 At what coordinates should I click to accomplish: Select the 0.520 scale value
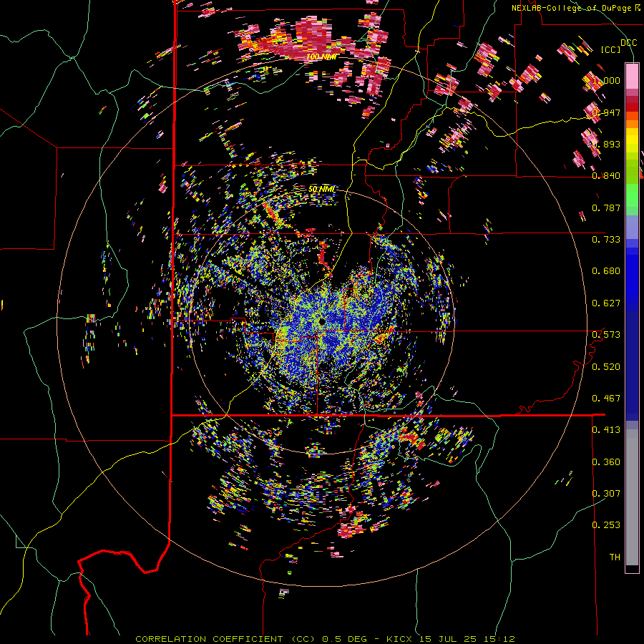point(606,367)
